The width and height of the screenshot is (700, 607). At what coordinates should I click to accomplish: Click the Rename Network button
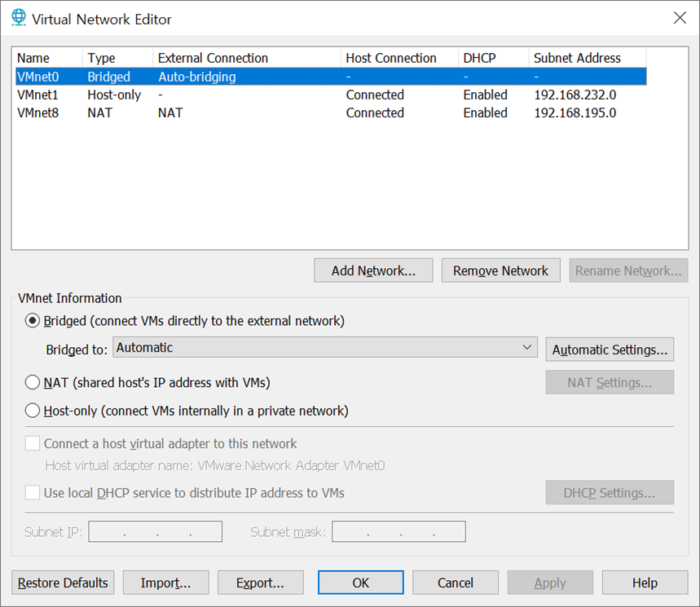coord(628,271)
